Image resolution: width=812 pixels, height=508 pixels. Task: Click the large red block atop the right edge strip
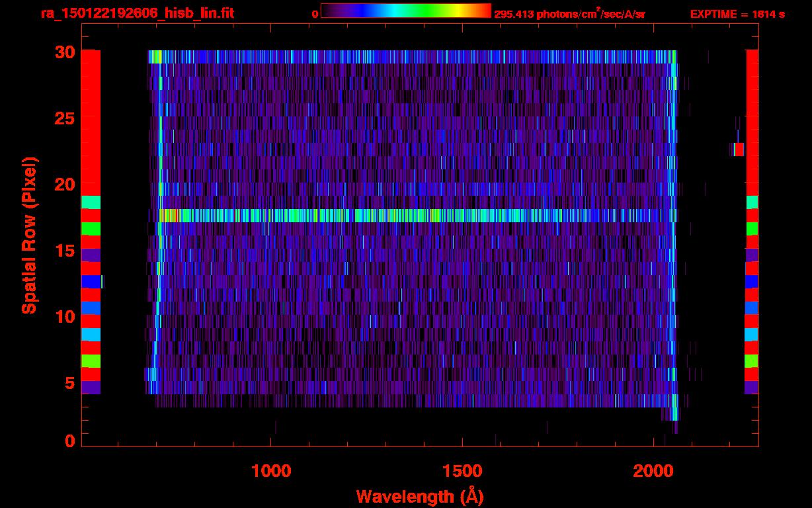point(752,123)
